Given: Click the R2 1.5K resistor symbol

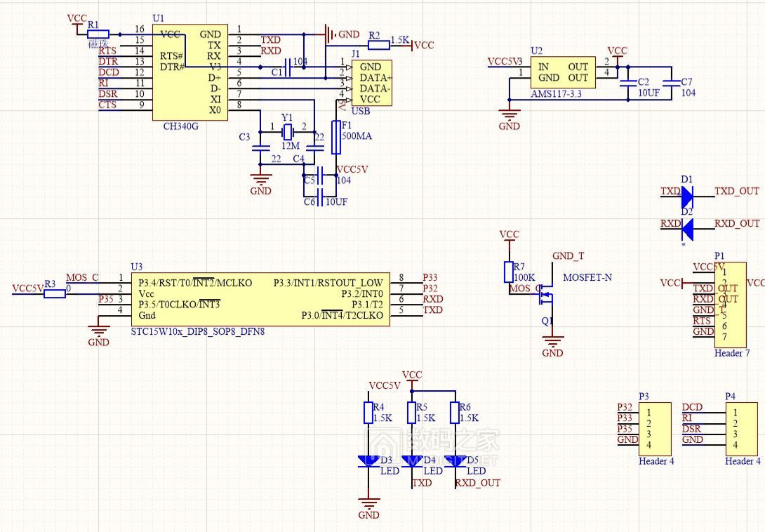Looking at the screenshot, I should 378,46.
